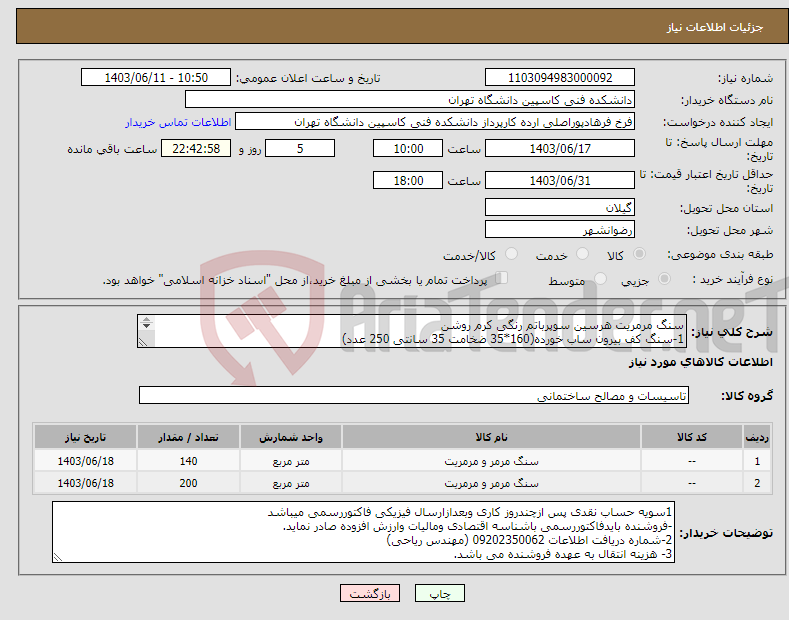This screenshot has height=620, width=789.
Task: Click the تعداد / مقدار column header
Action: coord(188,437)
